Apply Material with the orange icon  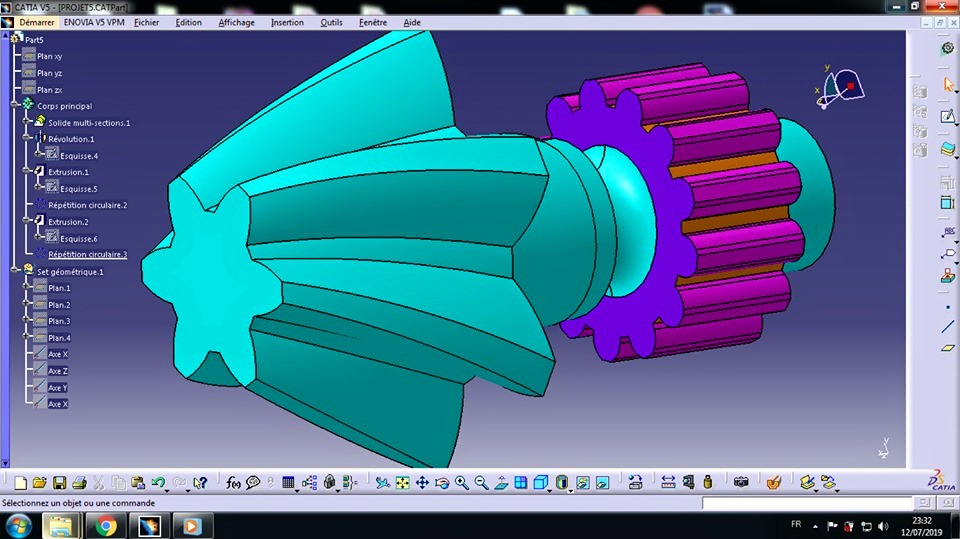[774, 483]
